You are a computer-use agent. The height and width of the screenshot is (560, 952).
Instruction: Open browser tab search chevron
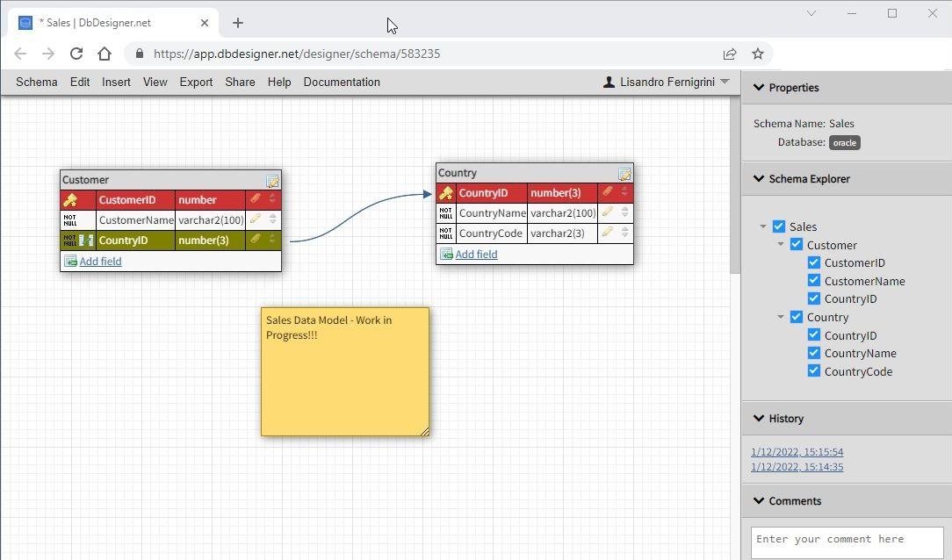pos(811,13)
